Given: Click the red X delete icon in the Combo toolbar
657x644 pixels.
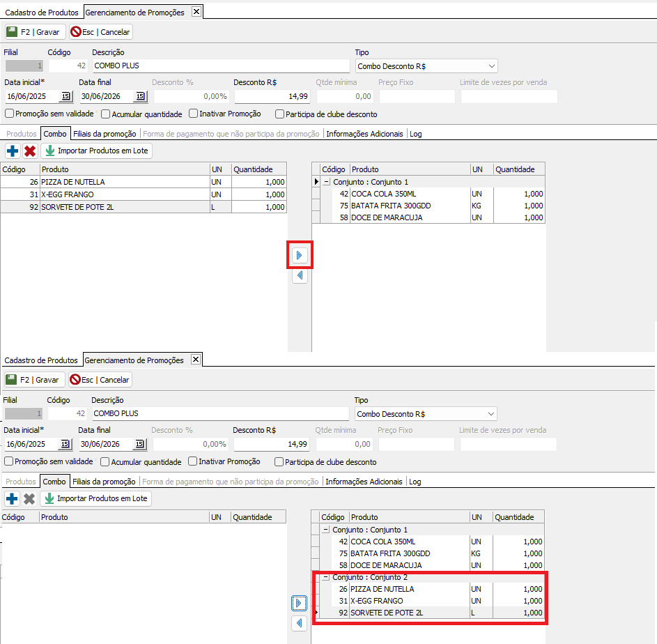Looking at the screenshot, I should pyautogui.click(x=30, y=151).
